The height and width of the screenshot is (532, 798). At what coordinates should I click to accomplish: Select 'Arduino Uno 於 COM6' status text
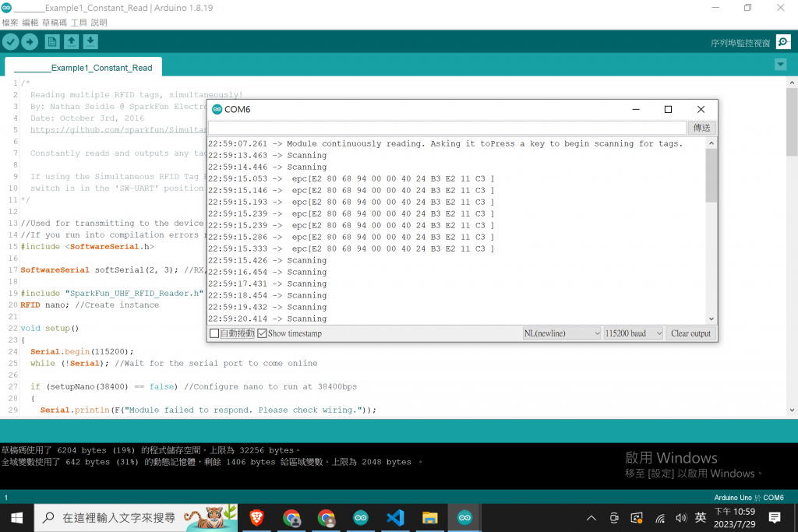(749, 498)
